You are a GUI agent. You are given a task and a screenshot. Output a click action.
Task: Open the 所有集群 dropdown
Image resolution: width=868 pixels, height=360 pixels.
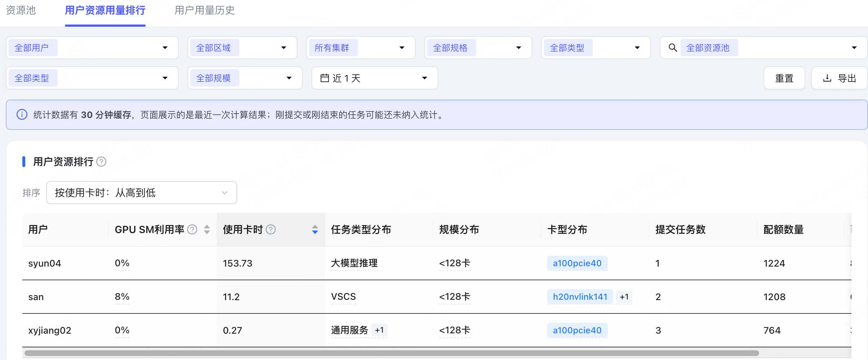click(x=360, y=48)
